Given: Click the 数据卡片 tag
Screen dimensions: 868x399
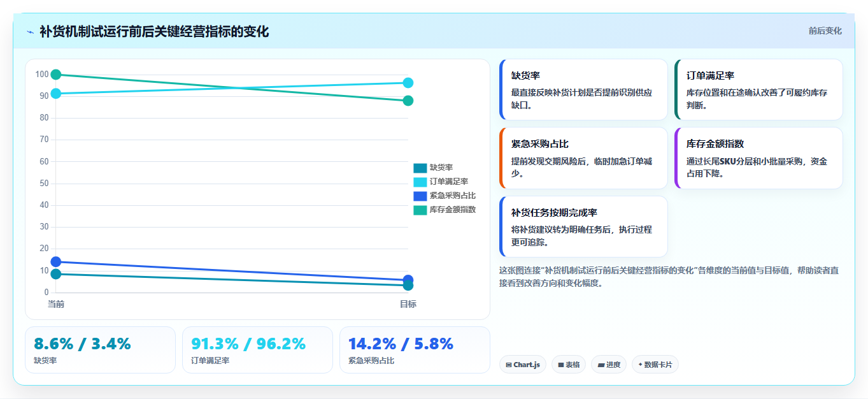Looking at the screenshot, I should click(x=655, y=365).
